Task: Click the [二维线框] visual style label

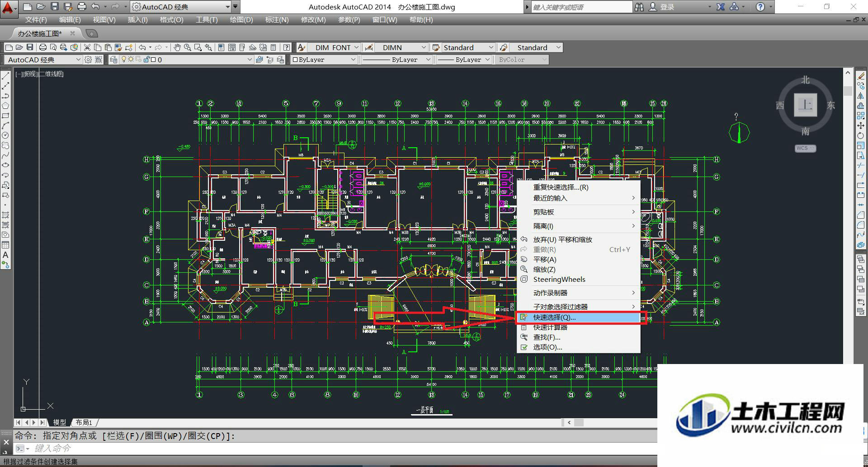Action: [51, 74]
